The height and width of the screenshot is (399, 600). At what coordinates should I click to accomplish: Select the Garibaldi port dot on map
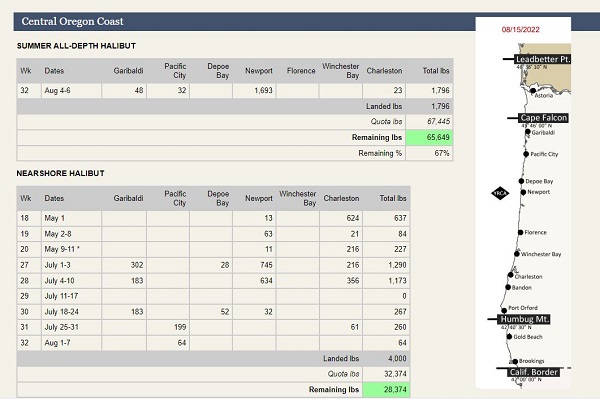tap(528, 132)
